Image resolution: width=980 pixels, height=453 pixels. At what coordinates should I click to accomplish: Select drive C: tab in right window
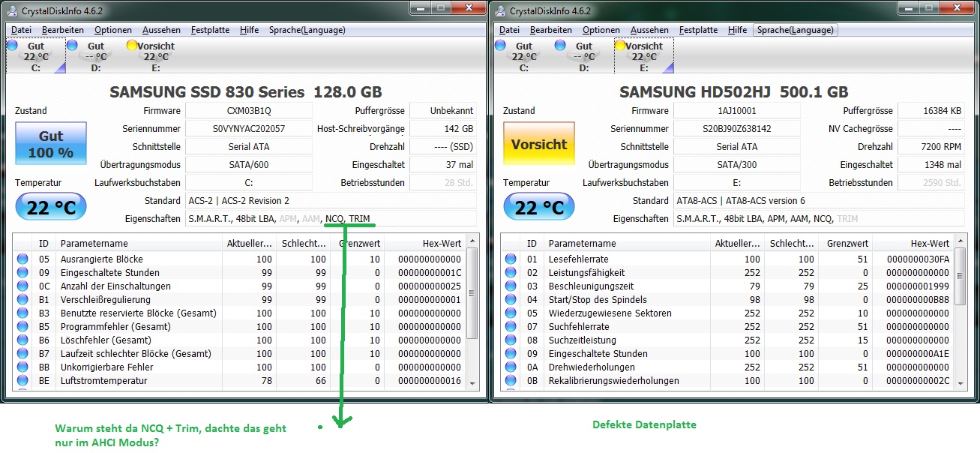(x=523, y=56)
